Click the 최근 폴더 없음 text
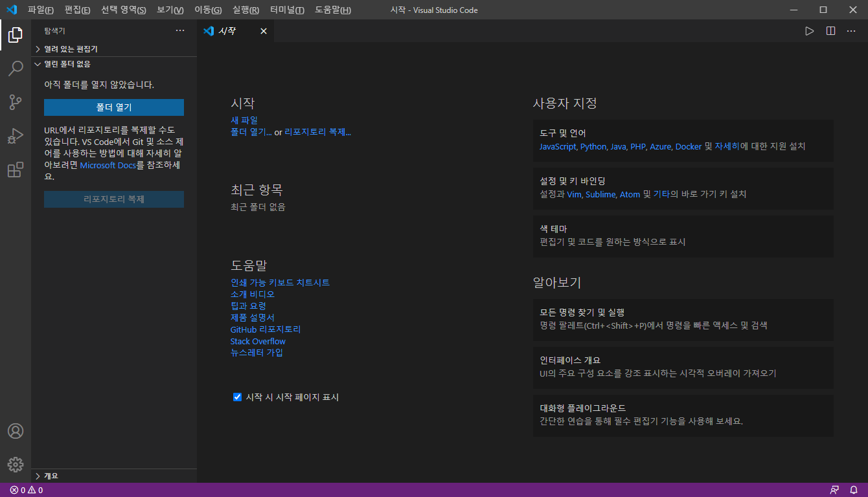This screenshot has height=497, width=868. (258, 207)
